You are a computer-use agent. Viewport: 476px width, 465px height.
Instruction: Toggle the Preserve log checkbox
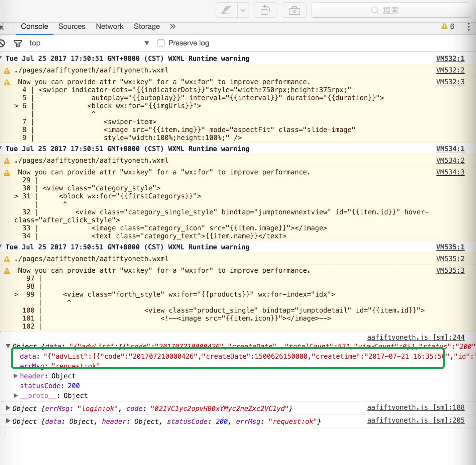[x=161, y=43]
